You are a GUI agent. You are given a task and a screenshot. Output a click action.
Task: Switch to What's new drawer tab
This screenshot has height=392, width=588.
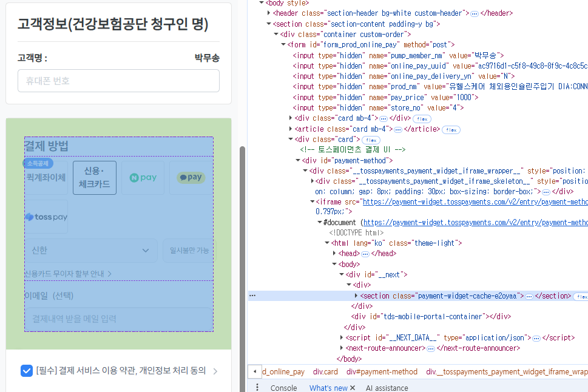pos(328,388)
